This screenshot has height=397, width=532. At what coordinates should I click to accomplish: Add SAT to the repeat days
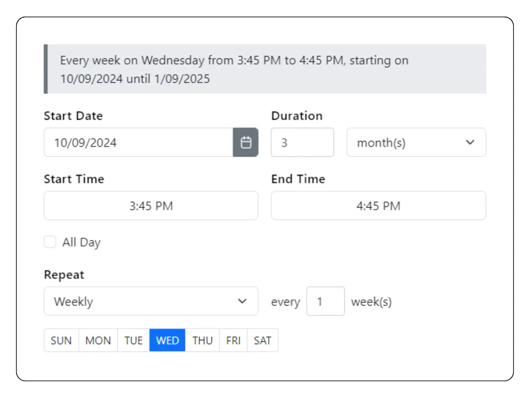262,340
